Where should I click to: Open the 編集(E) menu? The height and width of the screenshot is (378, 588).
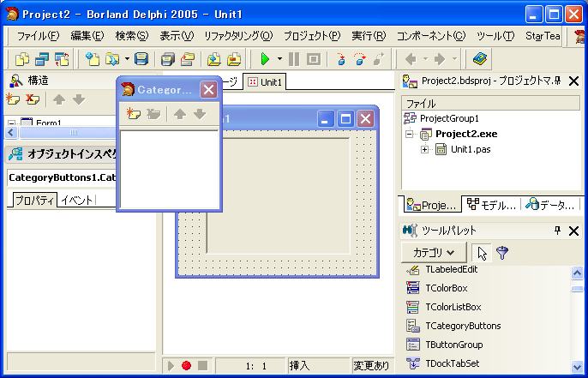coord(87,36)
